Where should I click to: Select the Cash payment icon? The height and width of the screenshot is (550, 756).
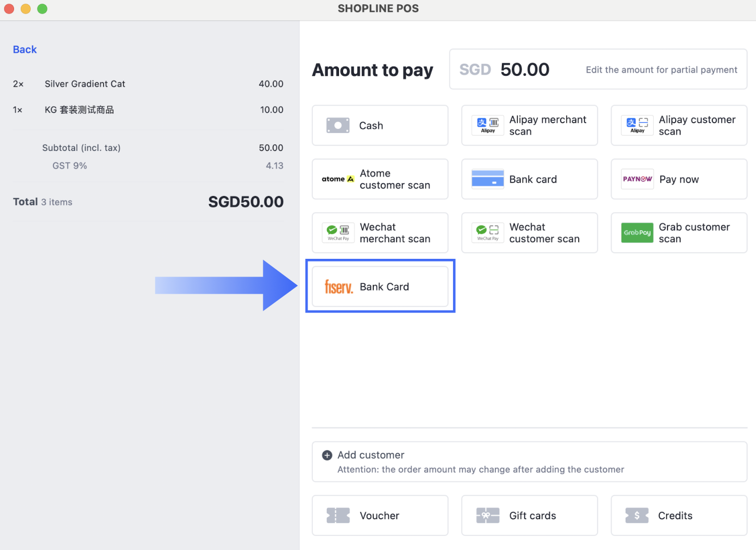pyautogui.click(x=338, y=125)
